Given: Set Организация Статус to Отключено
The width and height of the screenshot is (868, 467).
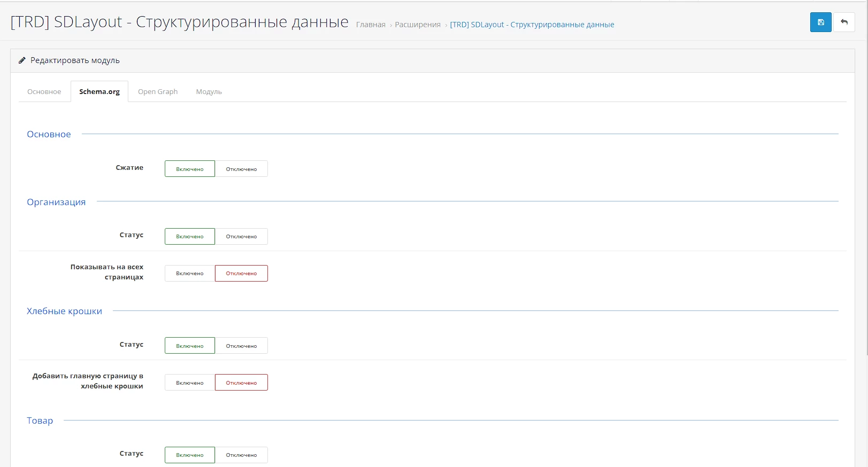Looking at the screenshot, I should (x=241, y=236).
